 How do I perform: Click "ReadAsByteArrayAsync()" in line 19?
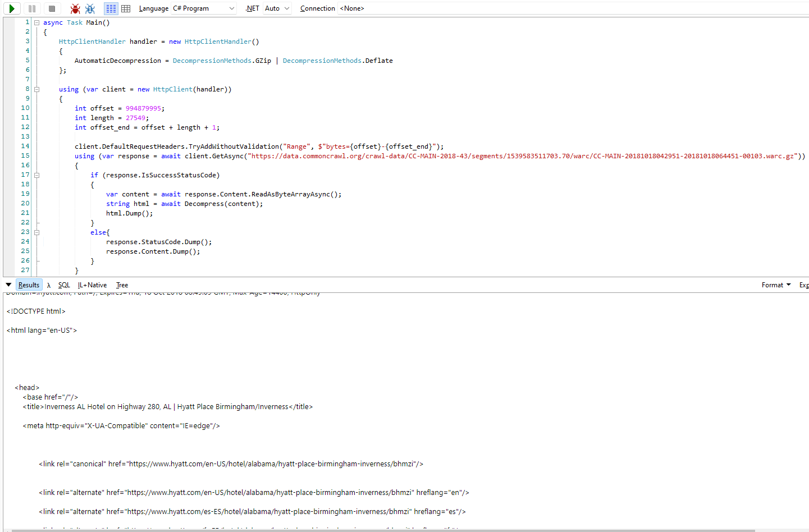[x=296, y=194]
